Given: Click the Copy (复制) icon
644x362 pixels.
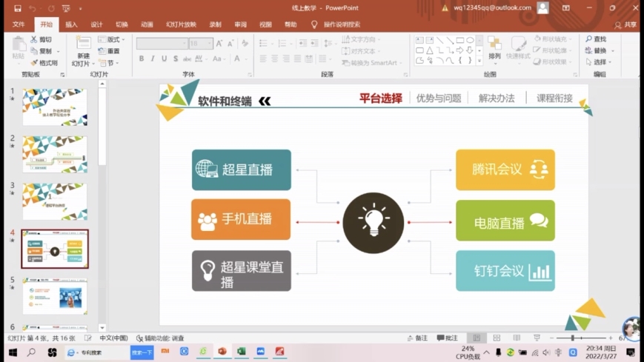Looking at the screenshot, I should pos(34,51).
